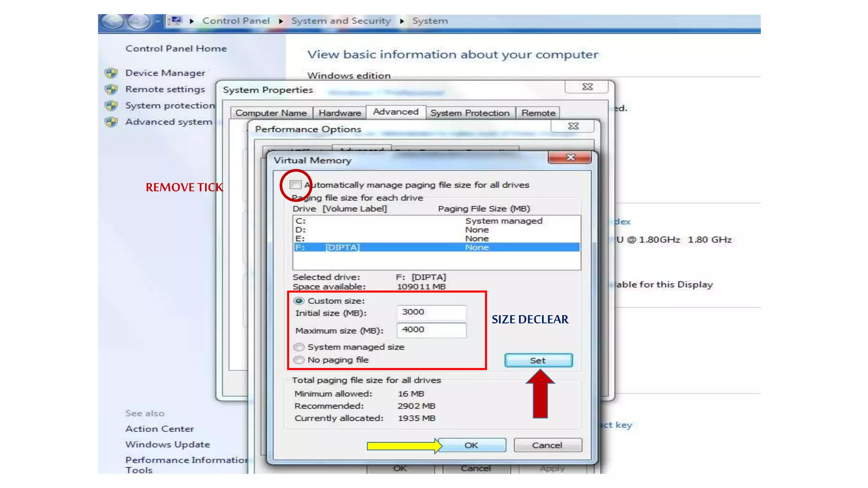Click Cancel in the Performance Options window

point(476,469)
